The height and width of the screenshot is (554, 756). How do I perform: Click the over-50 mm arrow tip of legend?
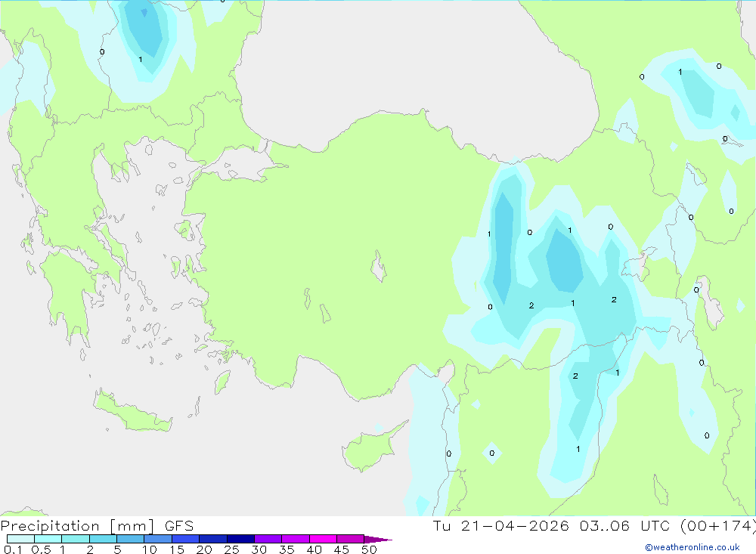click(378, 540)
